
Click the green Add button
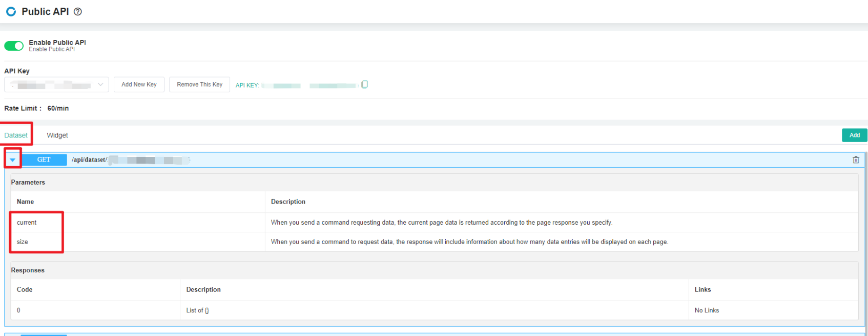854,135
